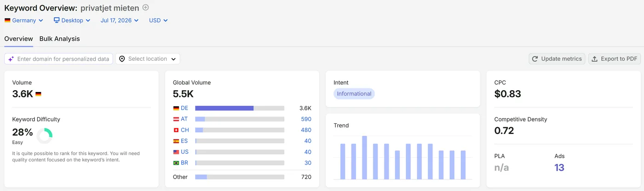Click the Export to PDF button
This screenshot has width=644, height=191.
[x=615, y=59]
